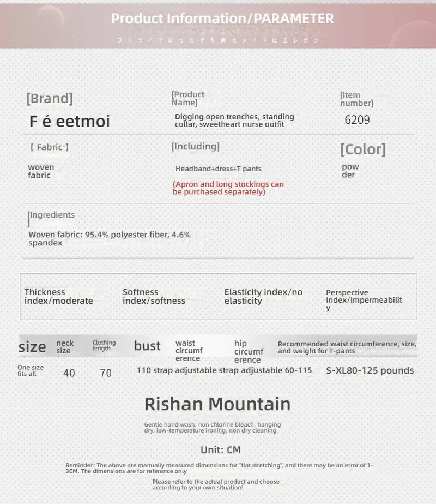Click the [Product Name] label
The width and height of the screenshot is (436, 504).
pos(188,98)
